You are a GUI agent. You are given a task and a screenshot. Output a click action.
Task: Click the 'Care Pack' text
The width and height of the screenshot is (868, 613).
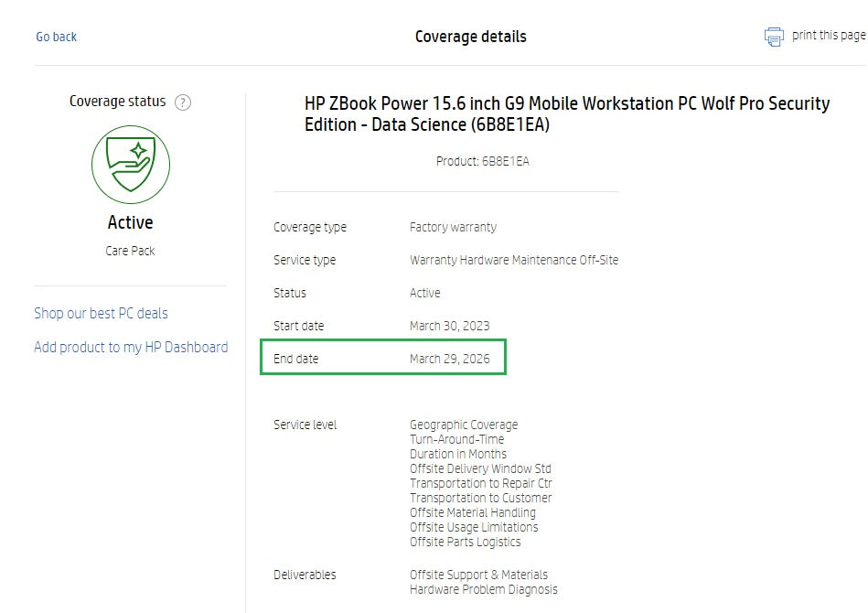130,251
